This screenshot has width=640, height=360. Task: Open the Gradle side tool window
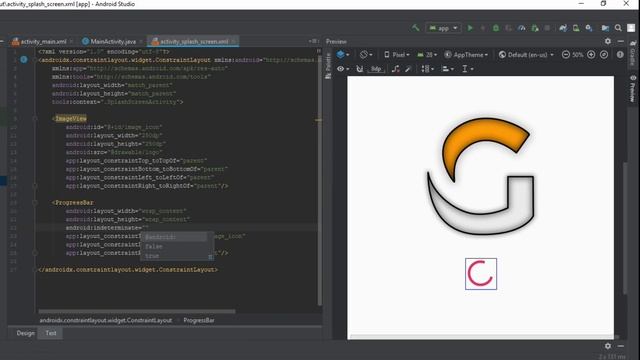(x=632, y=54)
